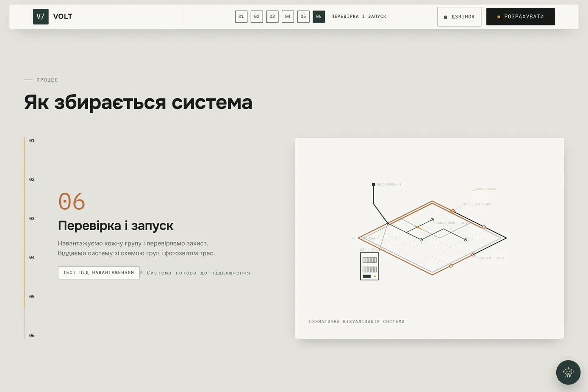The height and width of the screenshot is (392, 588).
Task: Go to step 02 in header navigation
Action: (257, 17)
